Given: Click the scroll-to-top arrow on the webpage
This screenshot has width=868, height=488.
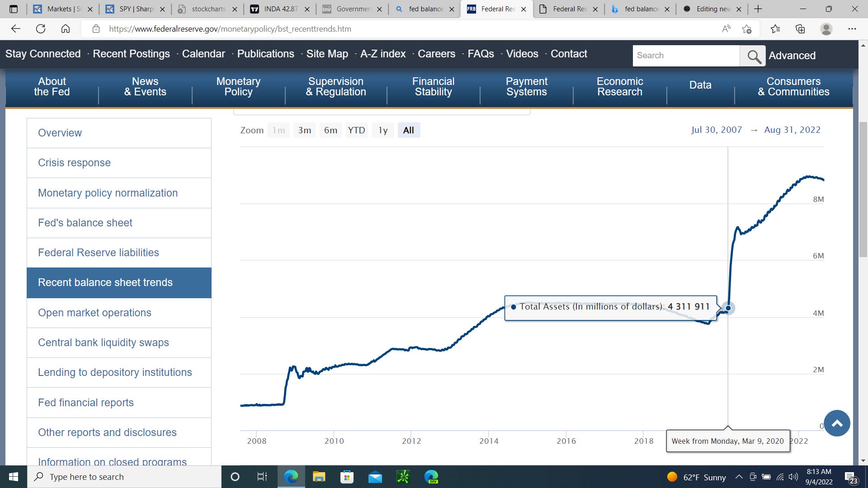Looking at the screenshot, I should (x=837, y=423).
